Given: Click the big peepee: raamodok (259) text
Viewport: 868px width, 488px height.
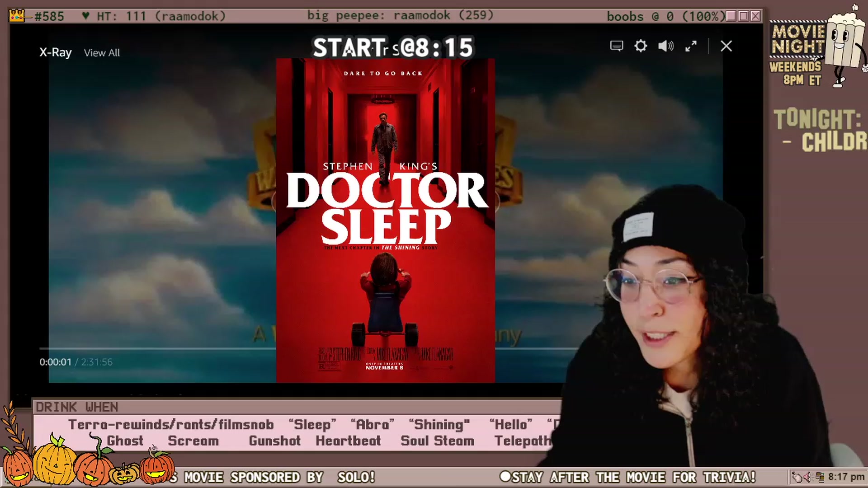Looking at the screenshot, I should pyautogui.click(x=401, y=15).
